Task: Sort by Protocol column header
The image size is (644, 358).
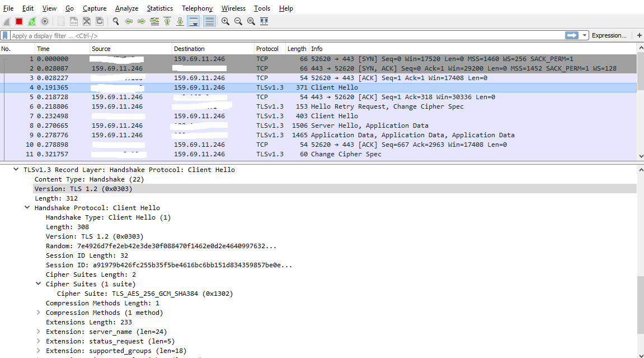Action: pos(270,49)
